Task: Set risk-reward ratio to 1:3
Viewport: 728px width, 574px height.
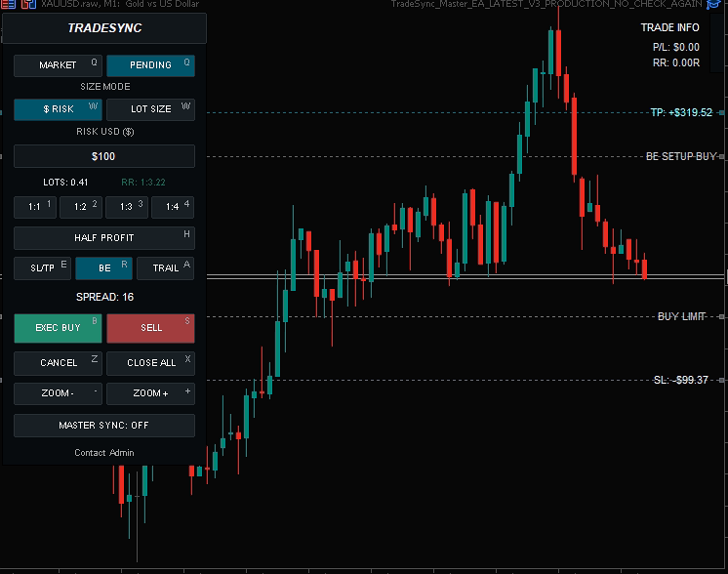Action: coord(127,207)
